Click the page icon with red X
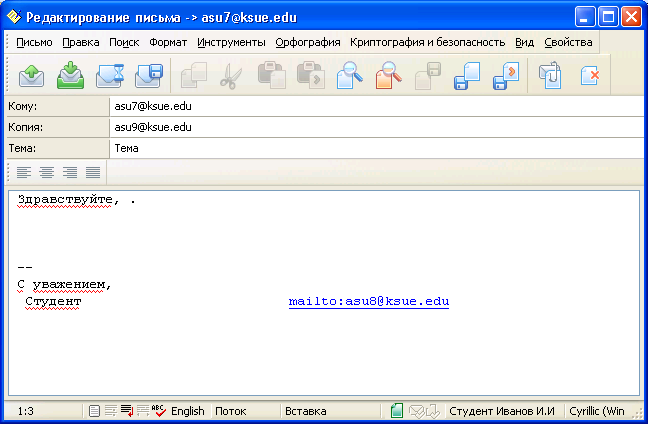Viewport: 648px width, 424px height. 590,76
